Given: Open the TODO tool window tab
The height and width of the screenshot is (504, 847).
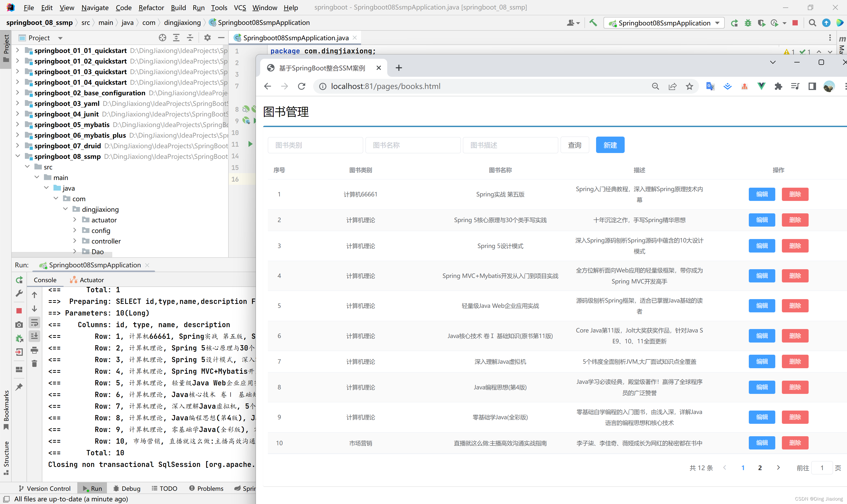Looking at the screenshot, I should pyautogui.click(x=164, y=488).
